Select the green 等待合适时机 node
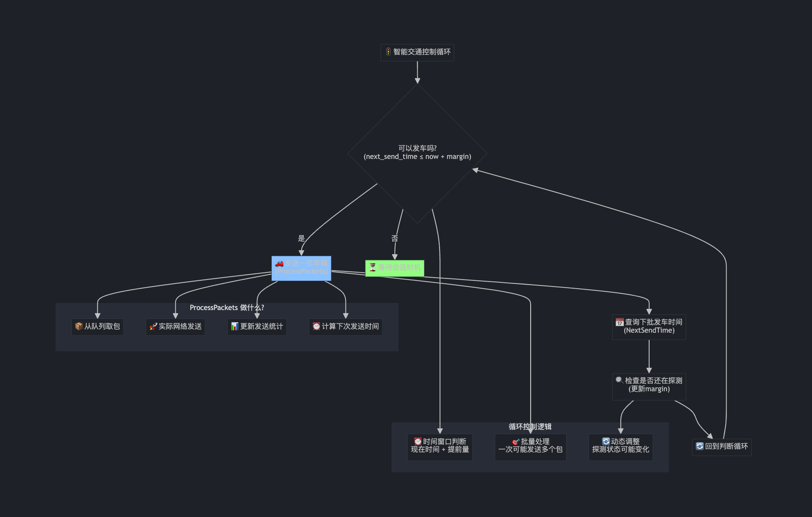Viewport: 812px width, 517px height. click(395, 268)
